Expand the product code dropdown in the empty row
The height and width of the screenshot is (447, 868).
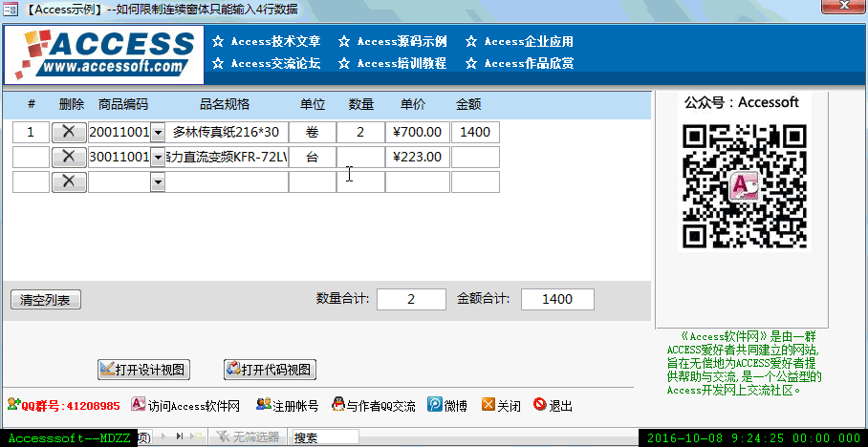(159, 181)
